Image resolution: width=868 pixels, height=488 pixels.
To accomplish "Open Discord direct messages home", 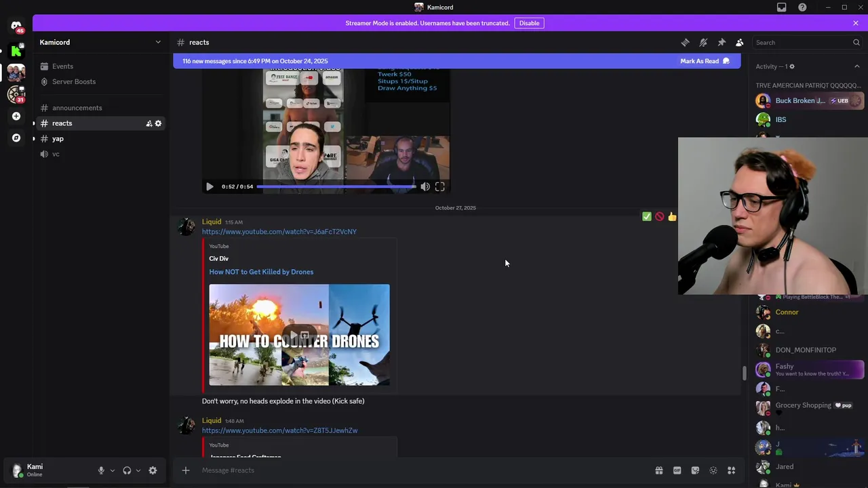I will tap(16, 27).
